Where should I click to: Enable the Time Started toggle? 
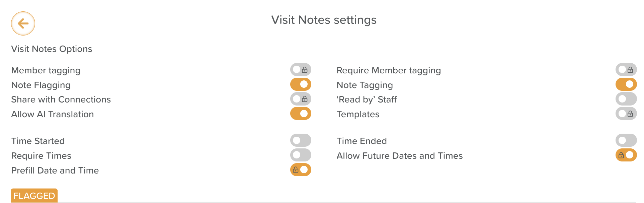[301, 141]
